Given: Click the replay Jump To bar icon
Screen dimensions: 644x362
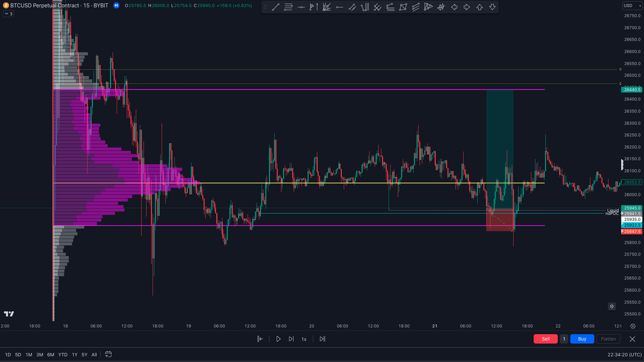Looking at the screenshot, I should point(260,339).
